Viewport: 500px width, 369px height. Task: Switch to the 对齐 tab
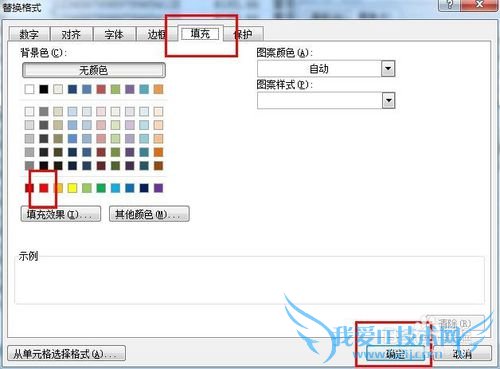(71, 34)
